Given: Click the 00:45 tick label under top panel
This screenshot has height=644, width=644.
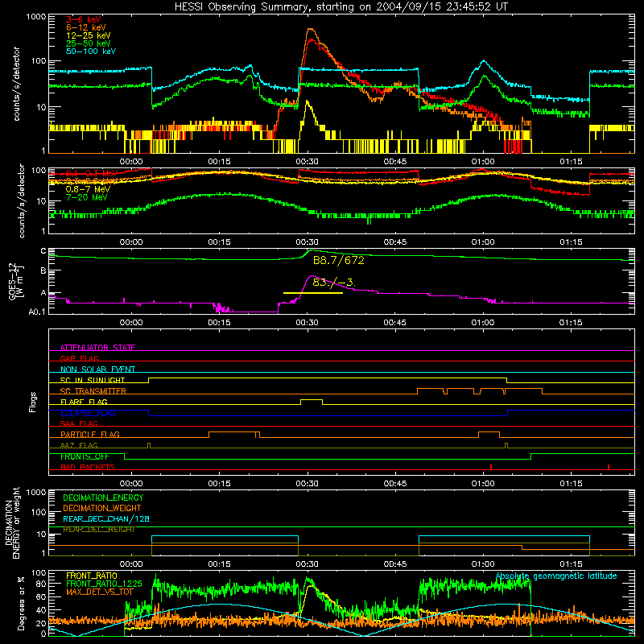Looking at the screenshot, I should click(395, 162).
